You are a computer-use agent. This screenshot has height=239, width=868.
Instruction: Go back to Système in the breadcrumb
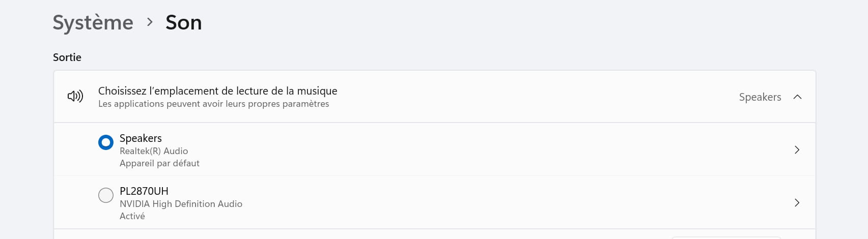pos(93,22)
